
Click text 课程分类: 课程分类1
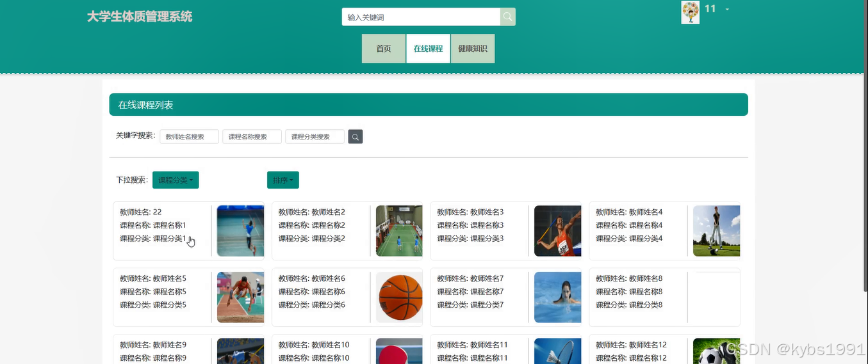(x=153, y=239)
